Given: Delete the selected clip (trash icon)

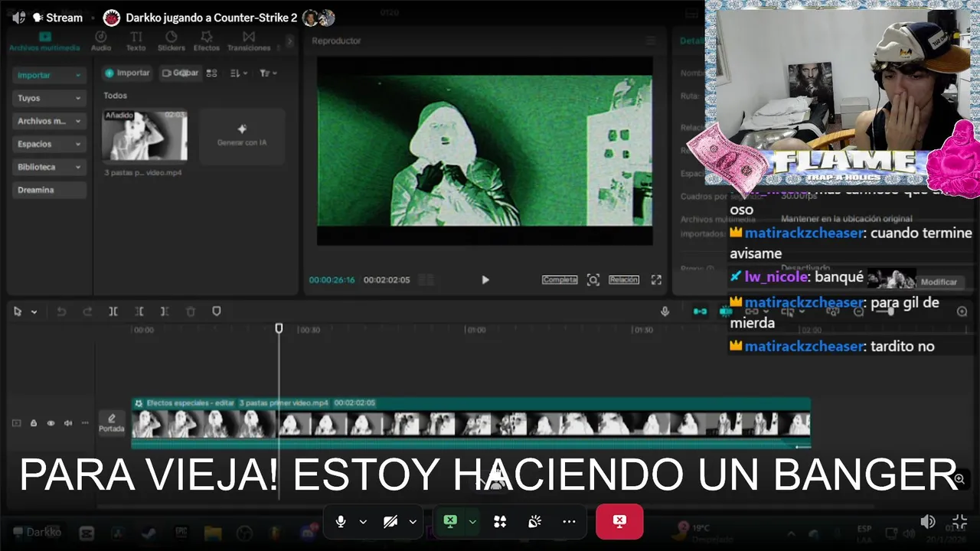Looking at the screenshot, I should 191,311.
